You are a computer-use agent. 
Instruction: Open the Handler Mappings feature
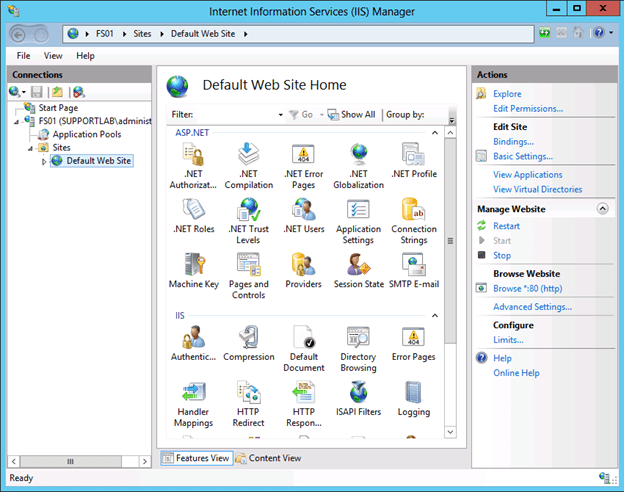[x=193, y=404]
